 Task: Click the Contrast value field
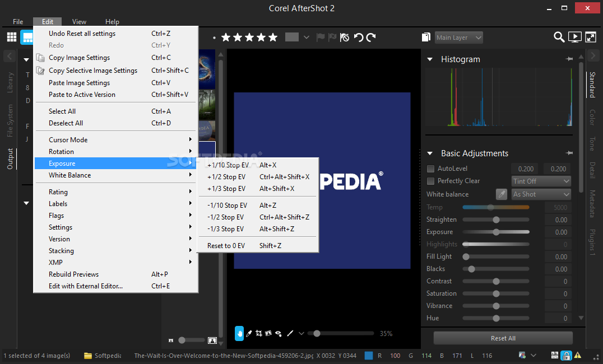pyautogui.click(x=558, y=281)
